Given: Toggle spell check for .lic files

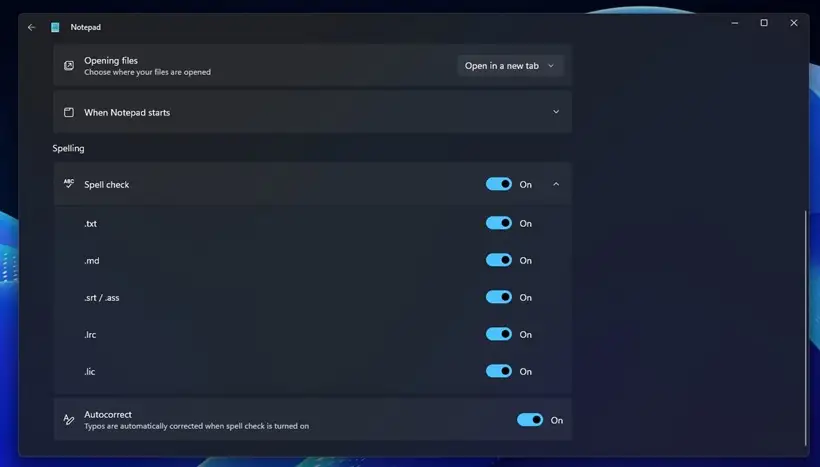Looking at the screenshot, I should [498, 371].
